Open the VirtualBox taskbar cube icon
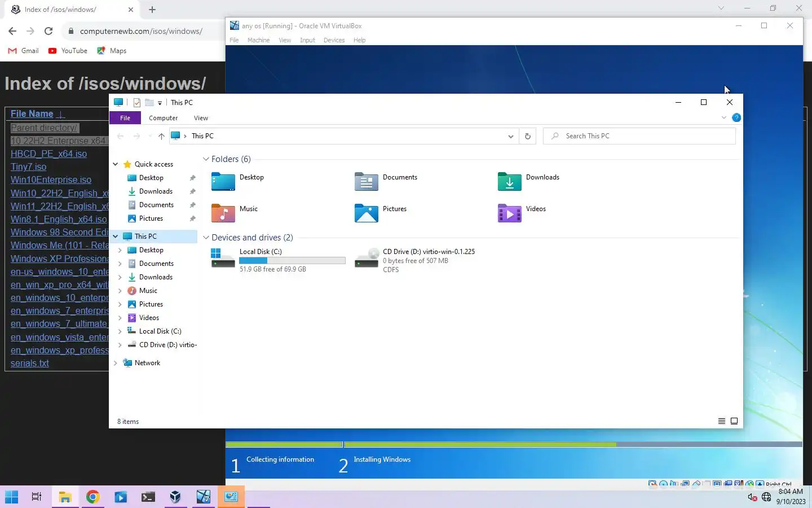812x508 pixels. [175, 497]
